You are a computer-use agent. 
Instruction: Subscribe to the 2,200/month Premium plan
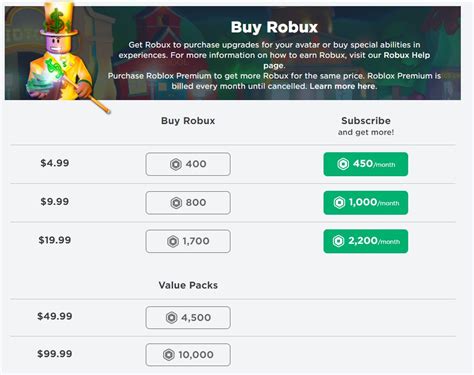(366, 241)
